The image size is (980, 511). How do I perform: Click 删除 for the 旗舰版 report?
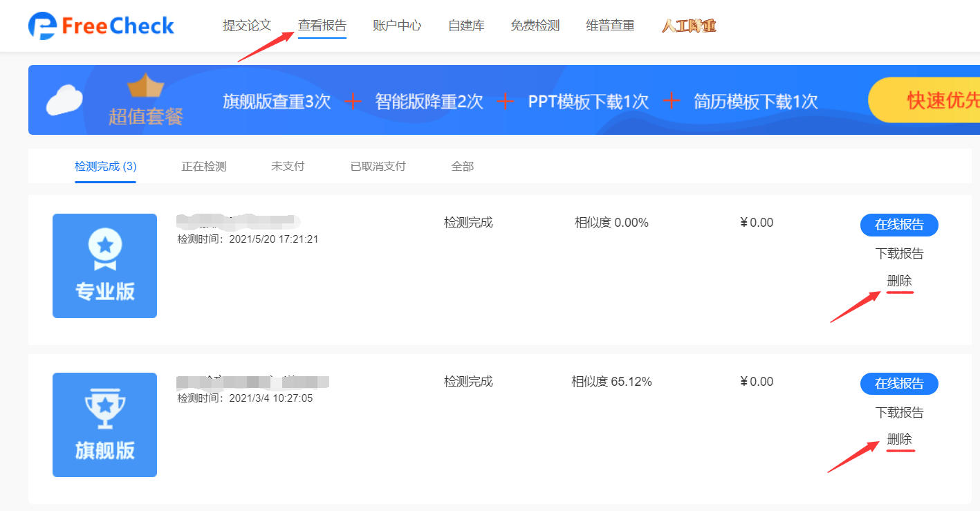900,439
